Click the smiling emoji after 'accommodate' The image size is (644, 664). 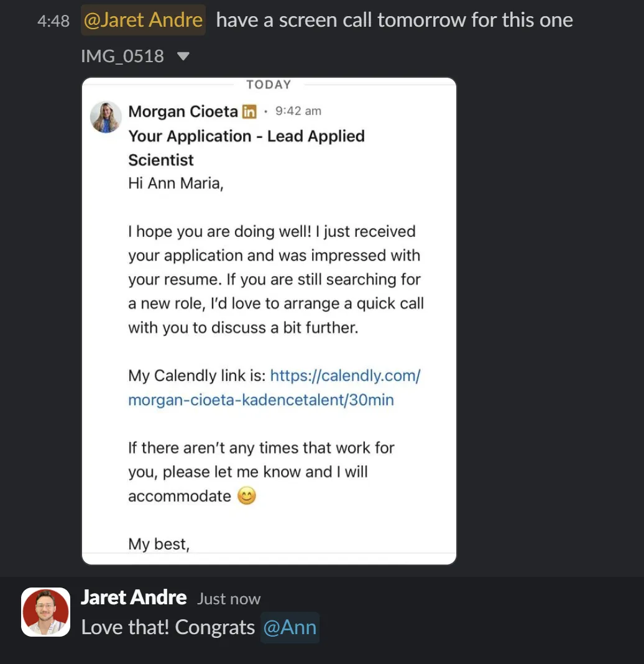click(247, 496)
